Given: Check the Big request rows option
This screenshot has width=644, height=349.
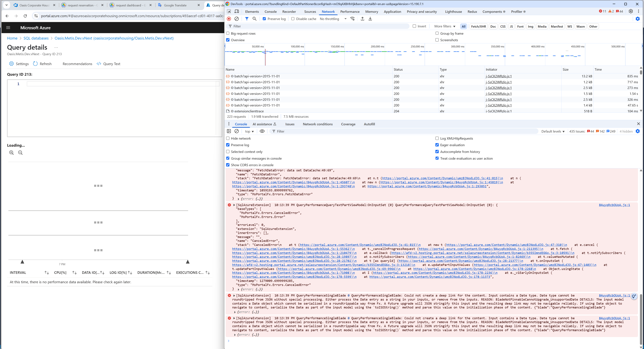Looking at the screenshot, I should (x=228, y=33).
